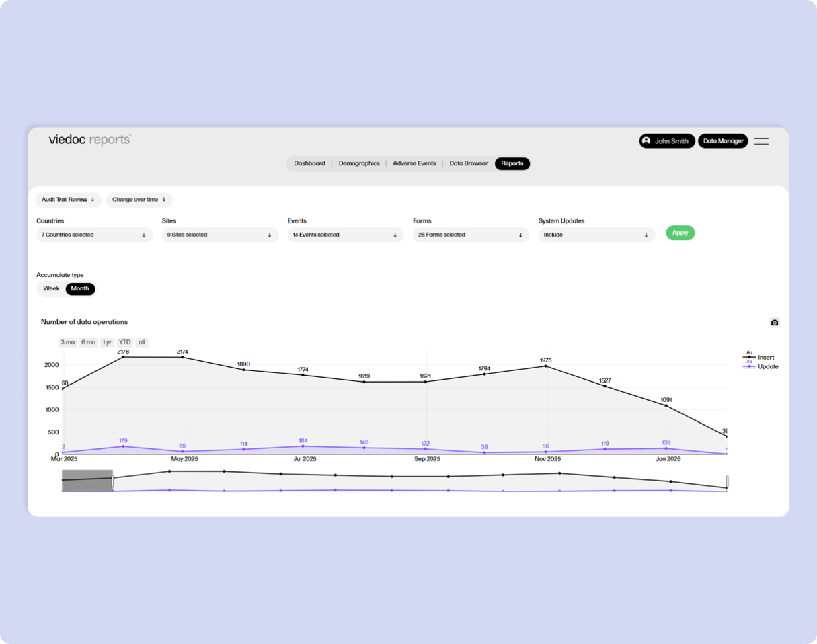Screen dimensions: 817x644
Task: Click the camera icon to export the chart
Action: [x=775, y=323]
